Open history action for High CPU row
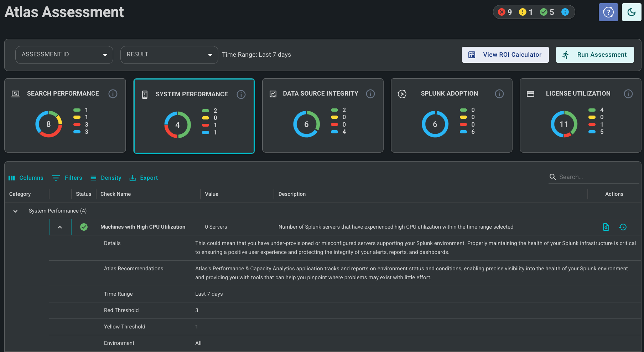Image resolution: width=644 pixels, height=352 pixels. [623, 227]
